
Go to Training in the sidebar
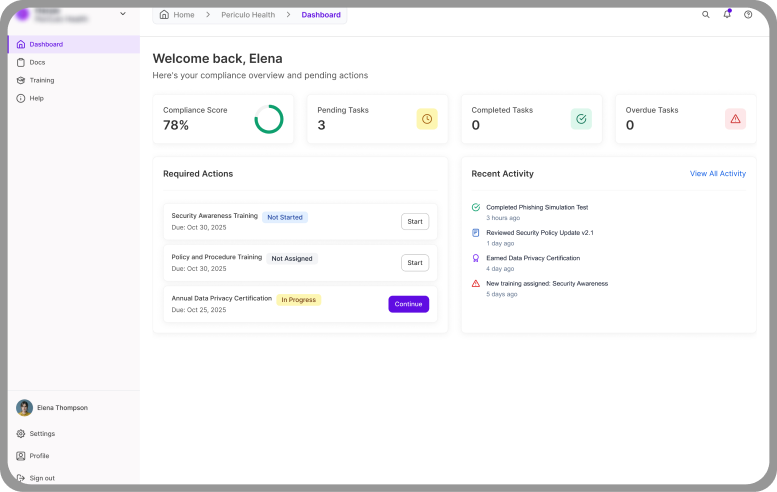[41, 80]
